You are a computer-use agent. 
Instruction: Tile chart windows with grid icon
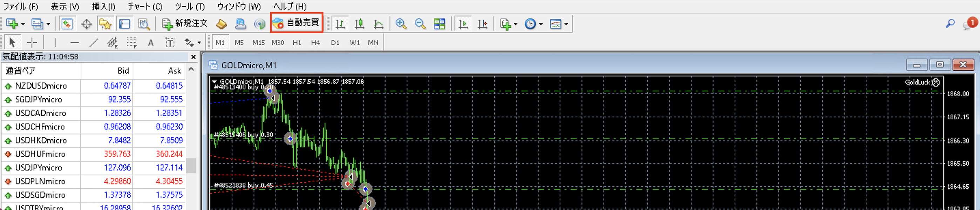[440, 24]
